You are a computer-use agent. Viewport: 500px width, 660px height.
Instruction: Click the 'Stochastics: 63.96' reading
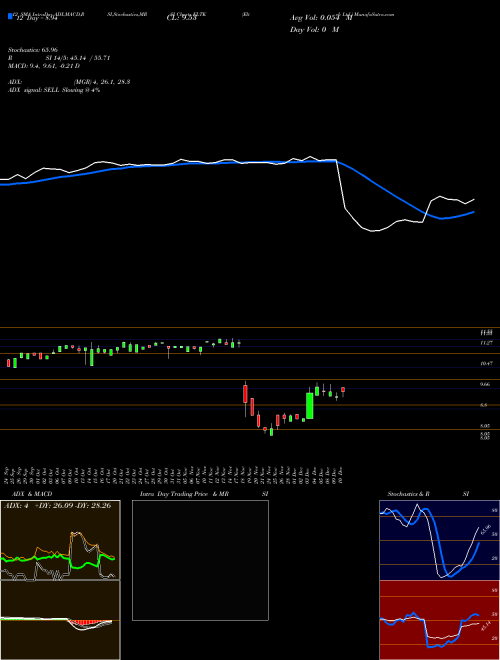pyautogui.click(x=33, y=50)
